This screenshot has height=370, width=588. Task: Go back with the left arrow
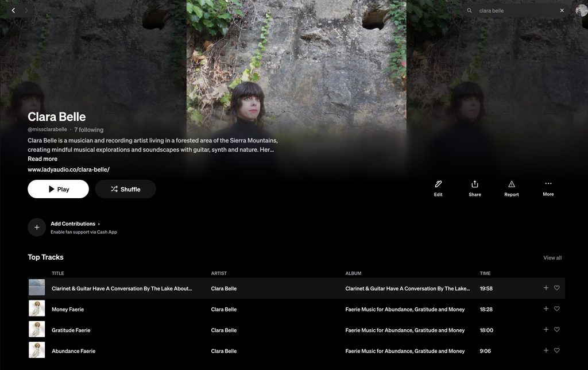pyautogui.click(x=14, y=10)
